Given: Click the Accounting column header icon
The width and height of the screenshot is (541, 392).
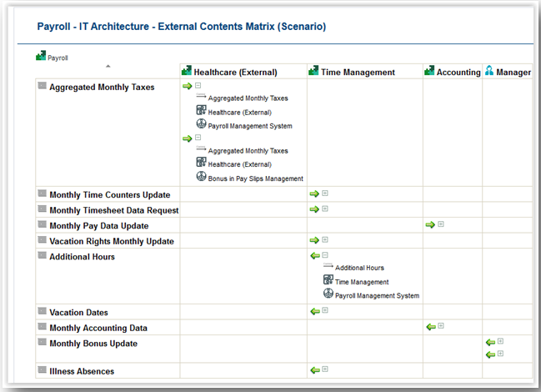Looking at the screenshot, I should [x=428, y=72].
